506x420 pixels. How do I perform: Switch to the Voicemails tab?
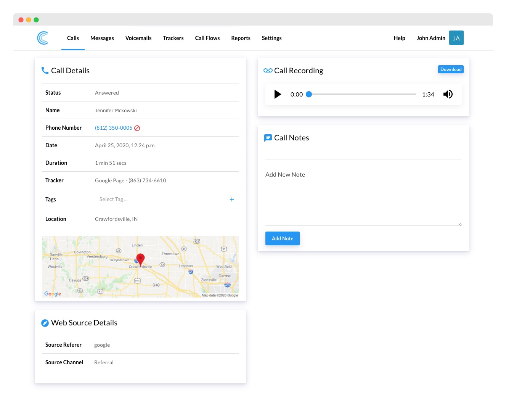(138, 38)
